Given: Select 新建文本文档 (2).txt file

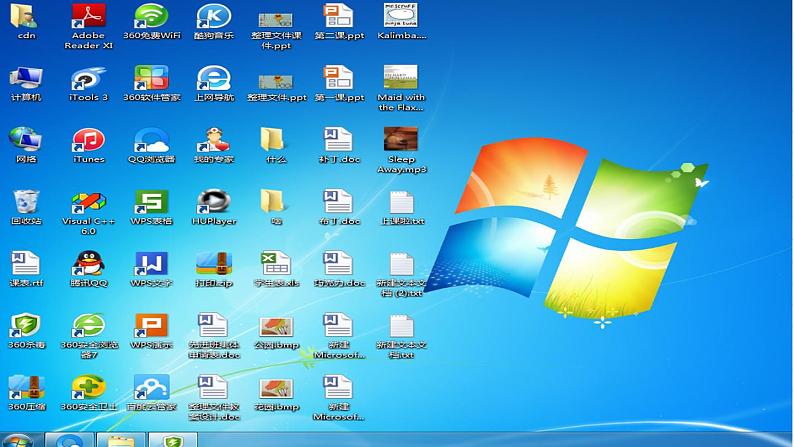Looking at the screenshot, I should 401,274.
